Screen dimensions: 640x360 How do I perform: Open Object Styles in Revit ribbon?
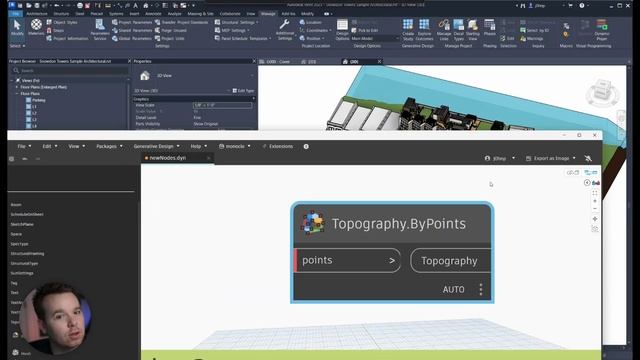pyautogui.click(x=62, y=22)
